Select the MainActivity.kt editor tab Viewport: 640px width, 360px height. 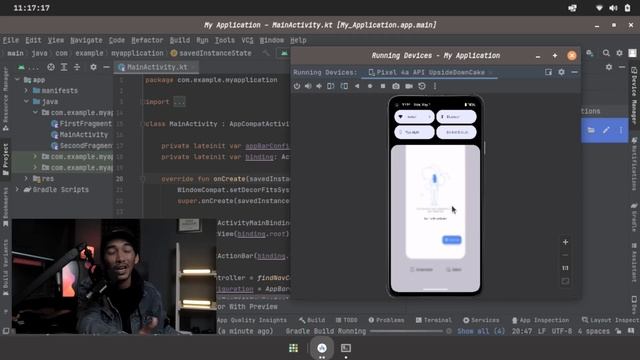point(157,67)
